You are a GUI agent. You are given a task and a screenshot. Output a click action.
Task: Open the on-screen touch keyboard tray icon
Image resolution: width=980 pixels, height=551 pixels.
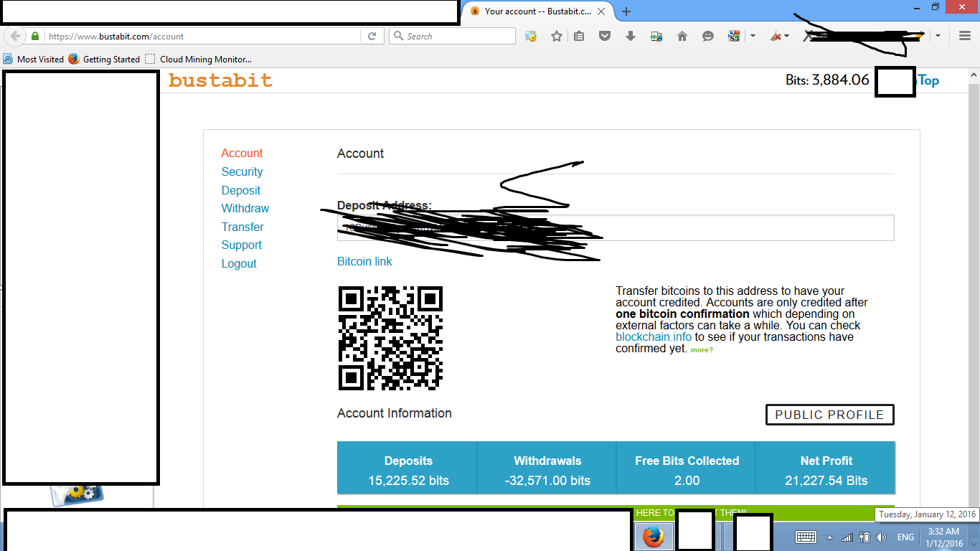pos(806,537)
